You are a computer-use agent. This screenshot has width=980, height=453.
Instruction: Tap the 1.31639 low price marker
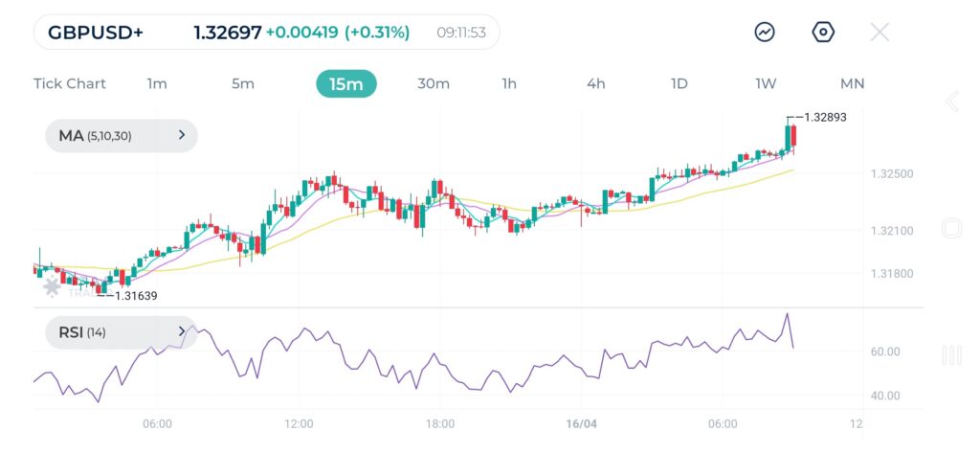(134, 296)
